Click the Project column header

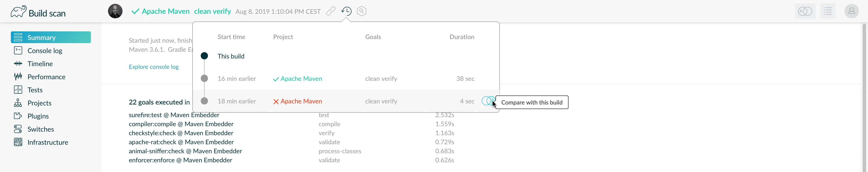[x=283, y=37]
